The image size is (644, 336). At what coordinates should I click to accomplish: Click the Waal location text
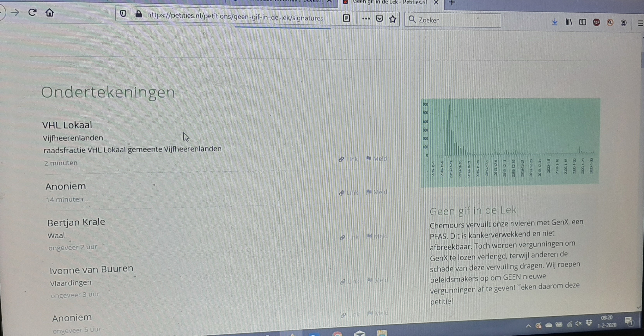[x=56, y=235]
